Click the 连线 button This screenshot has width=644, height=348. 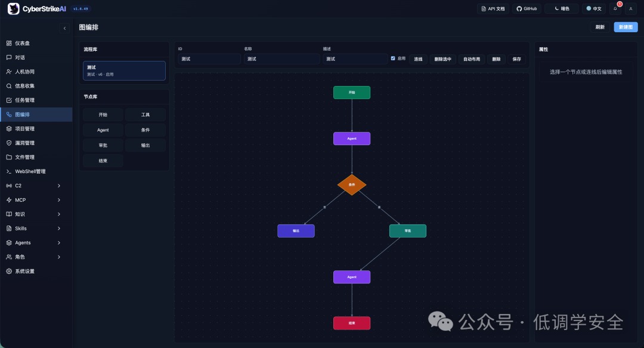418,59
